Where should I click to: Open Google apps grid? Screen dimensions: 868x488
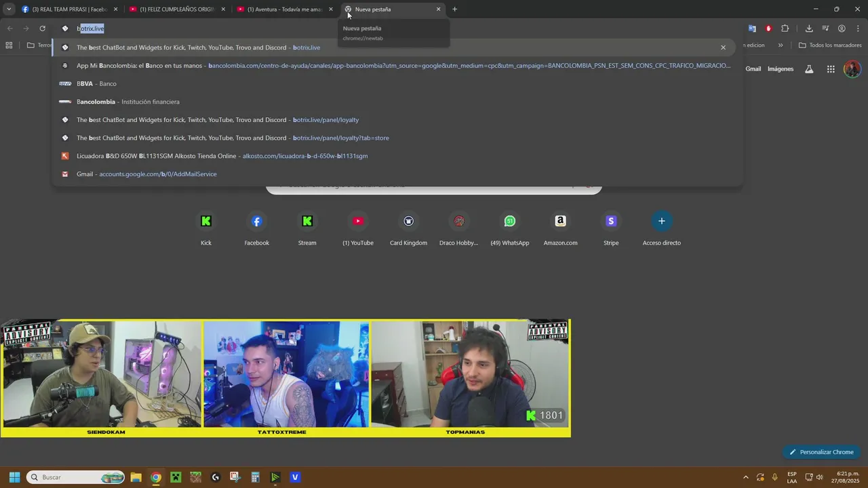(831, 69)
